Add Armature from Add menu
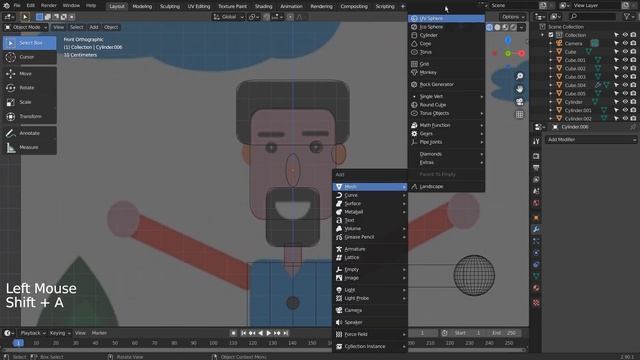Viewport: 640px width, 360px height. pyautogui.click(x=370, y=249)
